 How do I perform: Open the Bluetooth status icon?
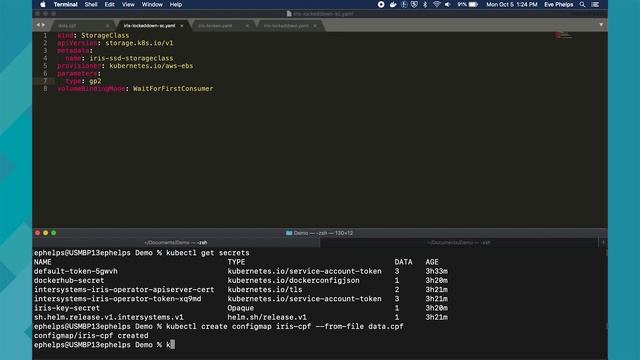(425, 4)
